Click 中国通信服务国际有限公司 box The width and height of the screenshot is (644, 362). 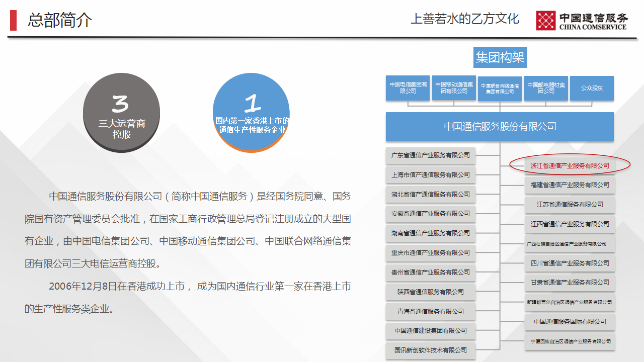coord(570,322)
